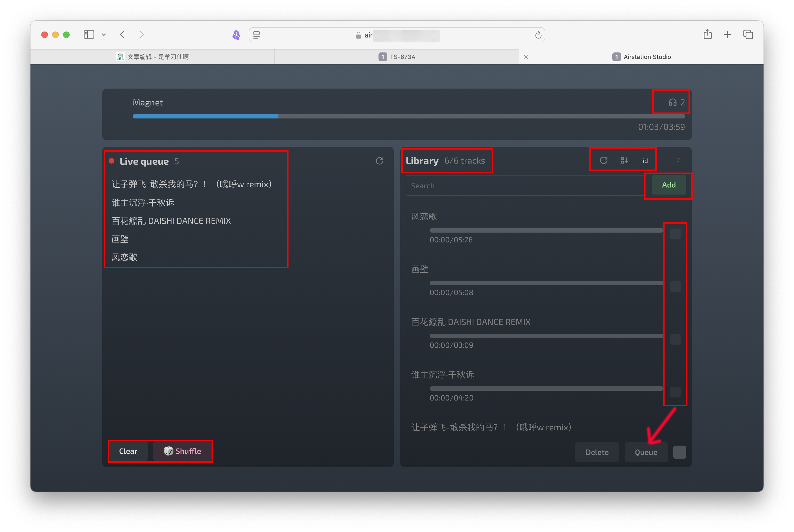Check the 风恋歌 library track box
Image resolution: width=794 pixels, height=532 pixels.
675,234
